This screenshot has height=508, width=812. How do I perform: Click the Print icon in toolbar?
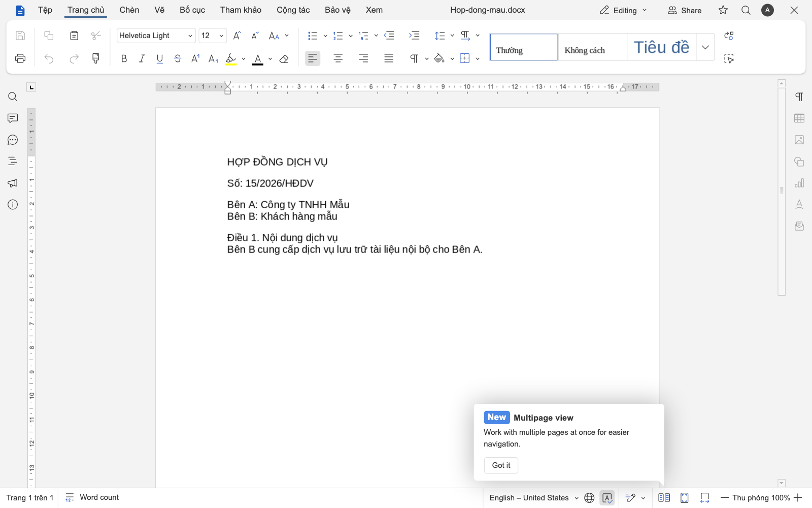[x=20, y=58]
